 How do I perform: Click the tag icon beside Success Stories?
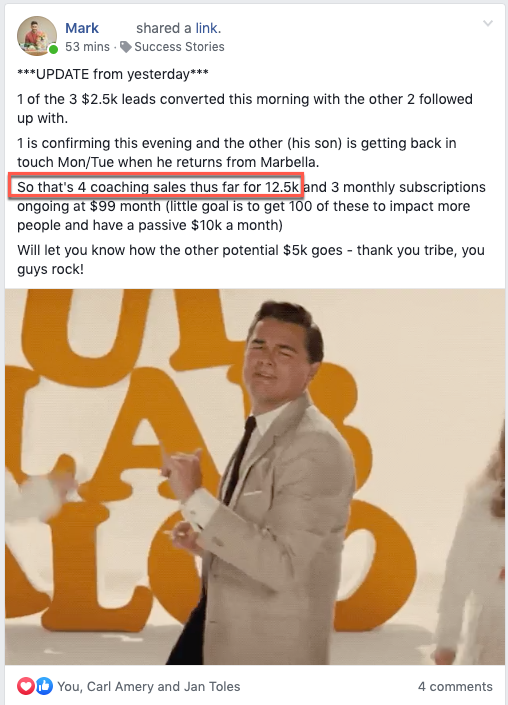click(x=126, y=47)
